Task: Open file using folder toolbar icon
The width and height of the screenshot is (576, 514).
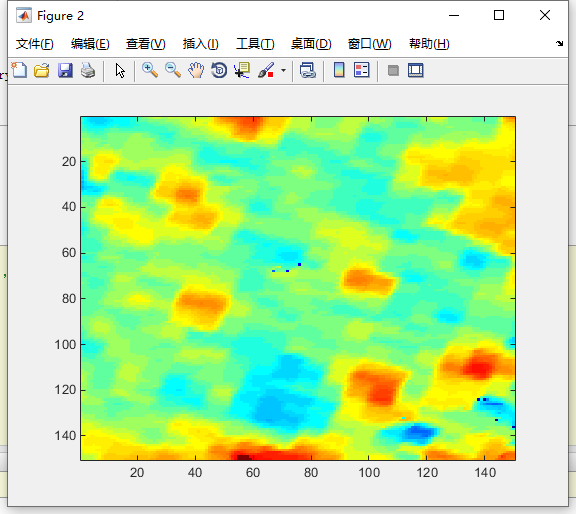Action: click(42, 70)
